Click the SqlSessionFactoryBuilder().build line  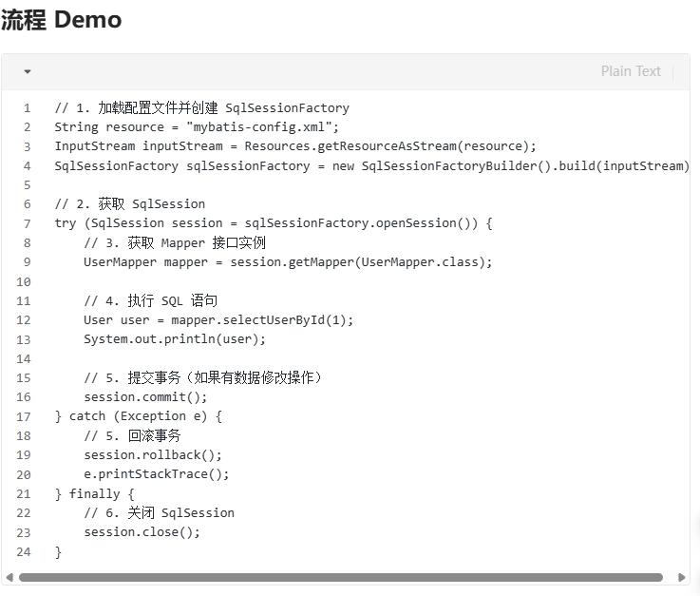coord(371,166)
